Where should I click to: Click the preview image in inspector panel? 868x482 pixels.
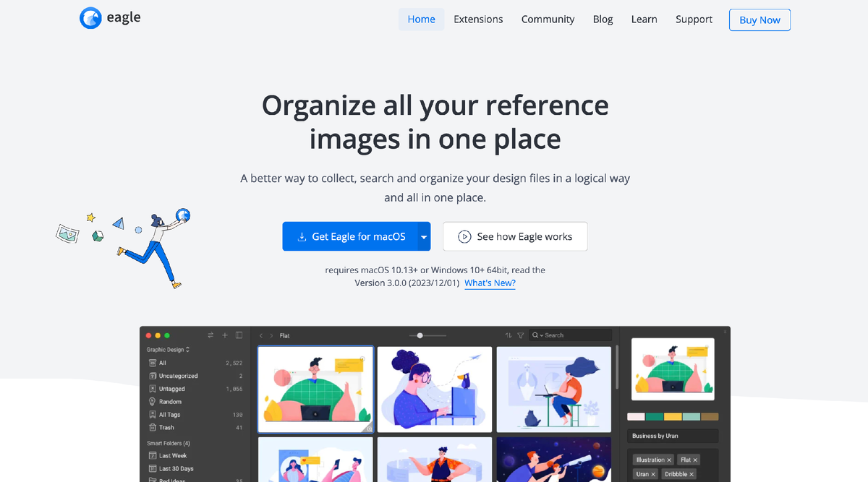click(x=673, y=369)
